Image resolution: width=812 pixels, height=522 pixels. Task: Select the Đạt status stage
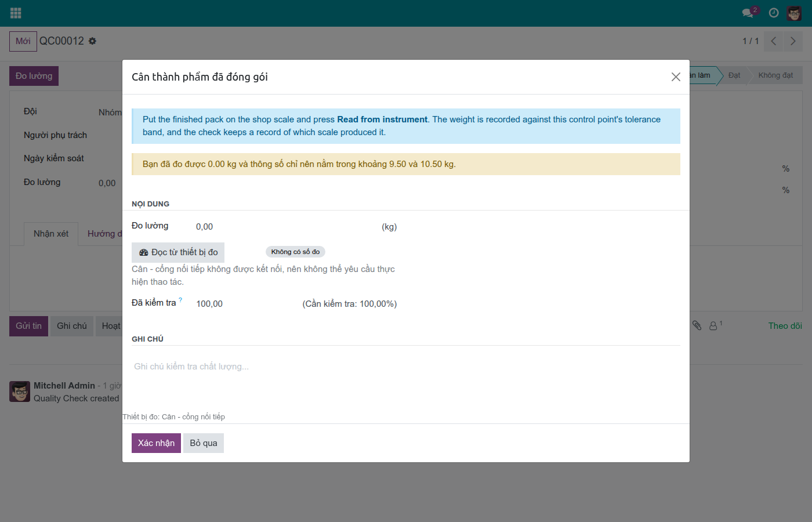click(734, 75)
